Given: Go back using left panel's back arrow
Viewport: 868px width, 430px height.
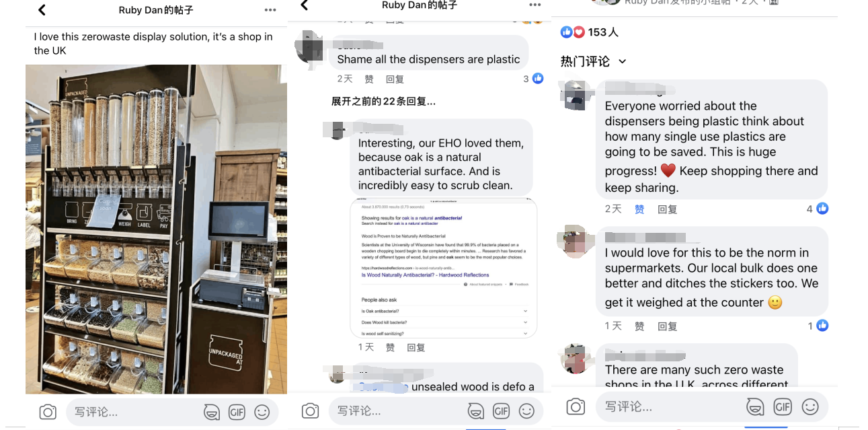Looking at the screenshot, I should 42,10.
